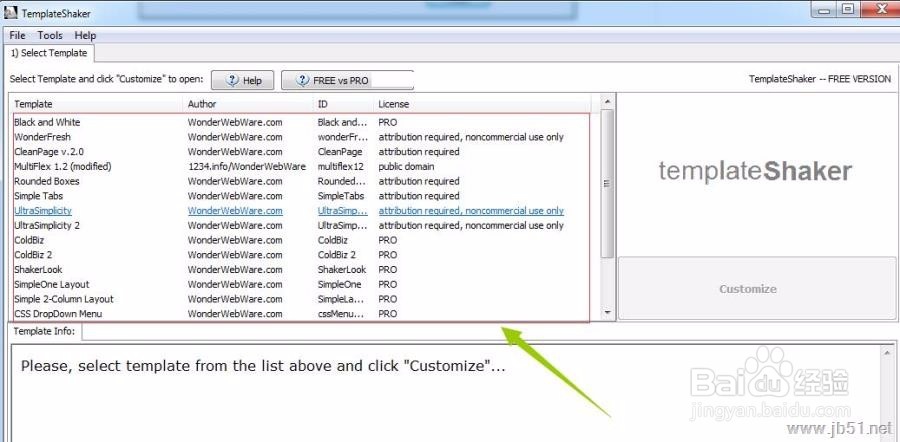Select the Simple 2-Column Layout template

[x=300, y=299]
